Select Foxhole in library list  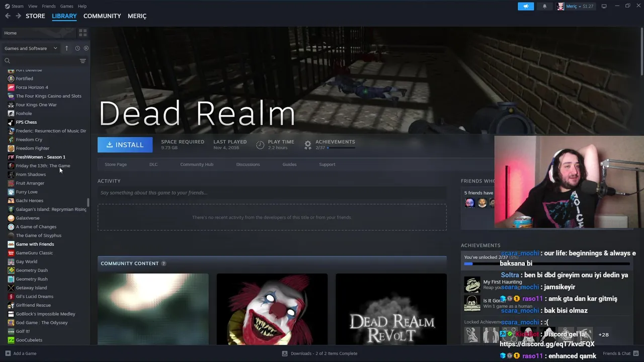[x=24, y=114]
